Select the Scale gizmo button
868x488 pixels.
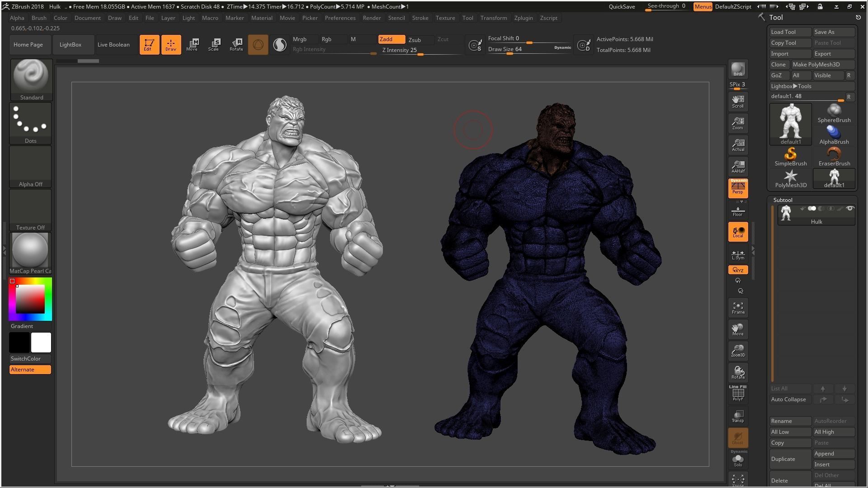coord(214,44)
